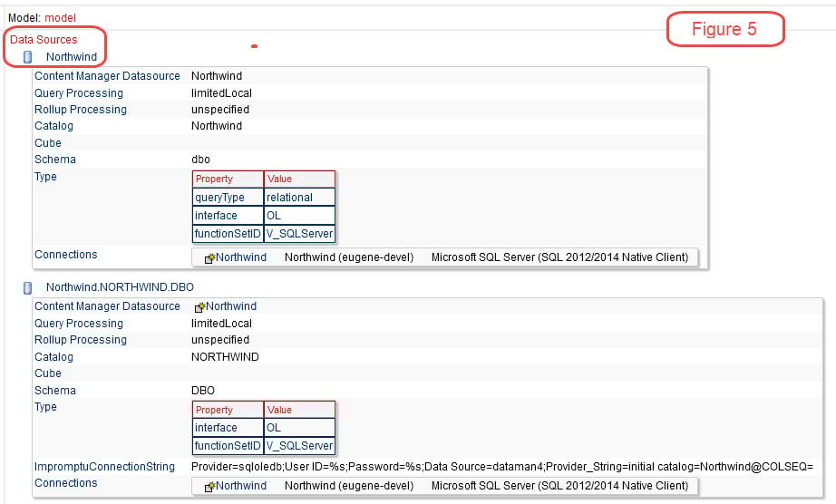Click the connection icon in bottom Connections row
Viewport: 836px width, 504px height.
(x=209, y=487)
